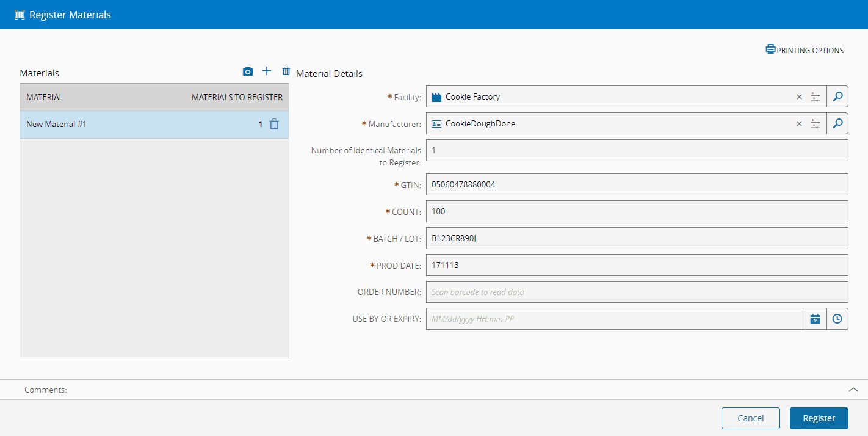This screenshot has width=868, height=436.
Task: Delete New Material #1 row trash icon
Action: point(274,125)
